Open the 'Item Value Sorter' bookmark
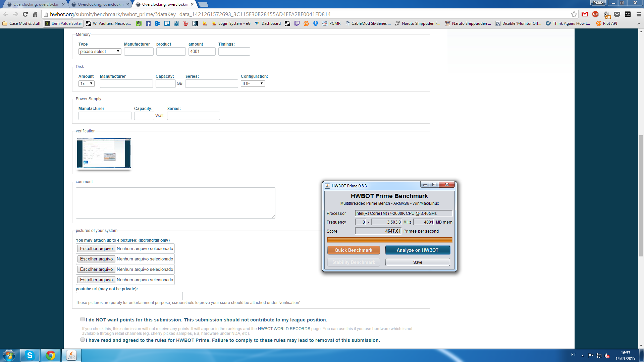 [x=63, y=23]
